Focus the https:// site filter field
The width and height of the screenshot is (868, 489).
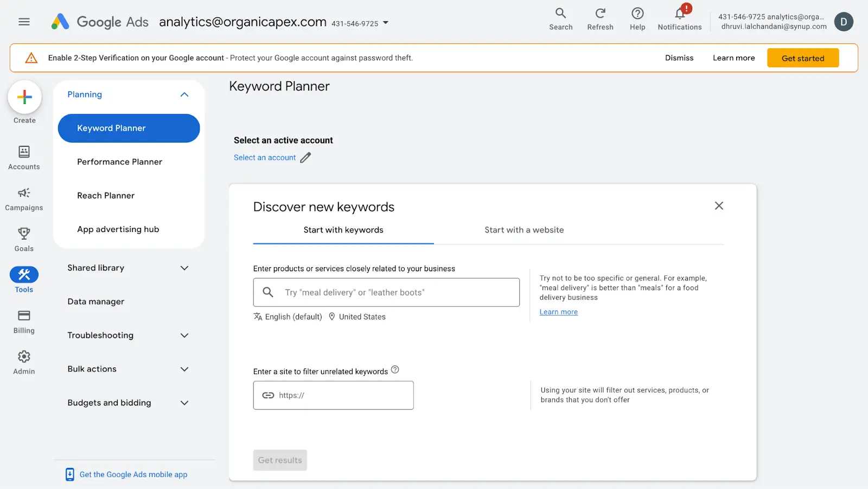tap(333, 395)
